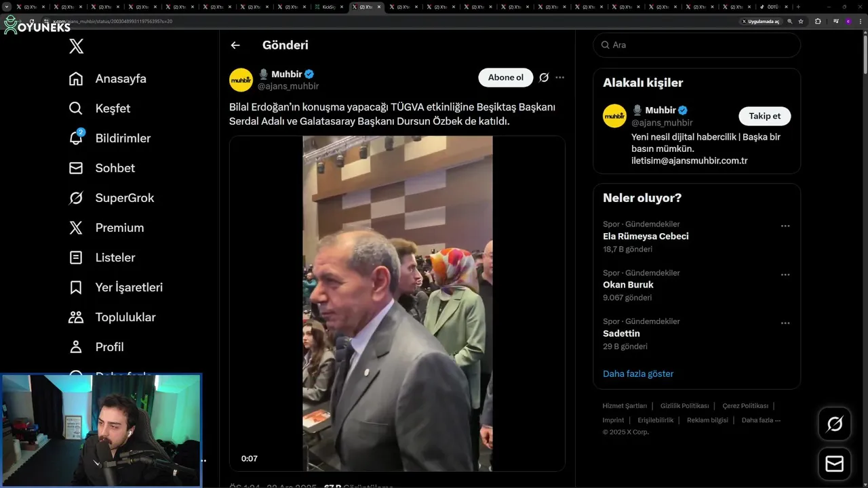Open options for Okan Buruk trend
The height and width of the screenshot is (488, 868).
[785, 274]
